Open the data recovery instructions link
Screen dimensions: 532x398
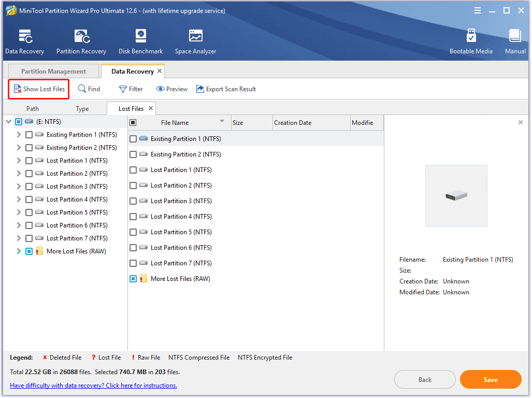tap(93, 385)
